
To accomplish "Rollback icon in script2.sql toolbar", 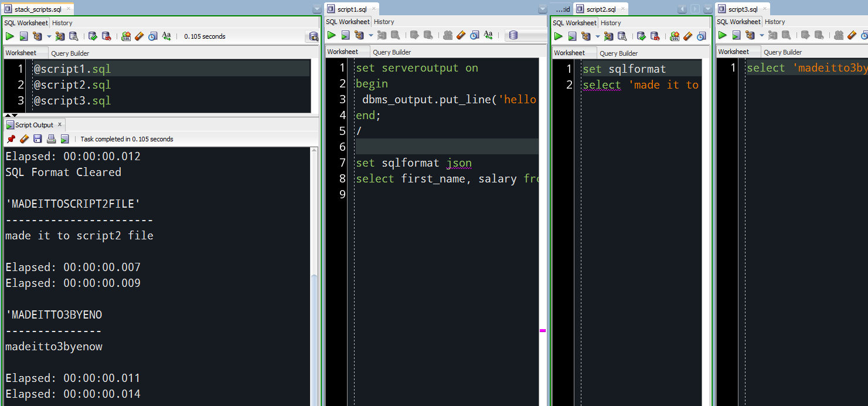I will click(x=656, y=36).
